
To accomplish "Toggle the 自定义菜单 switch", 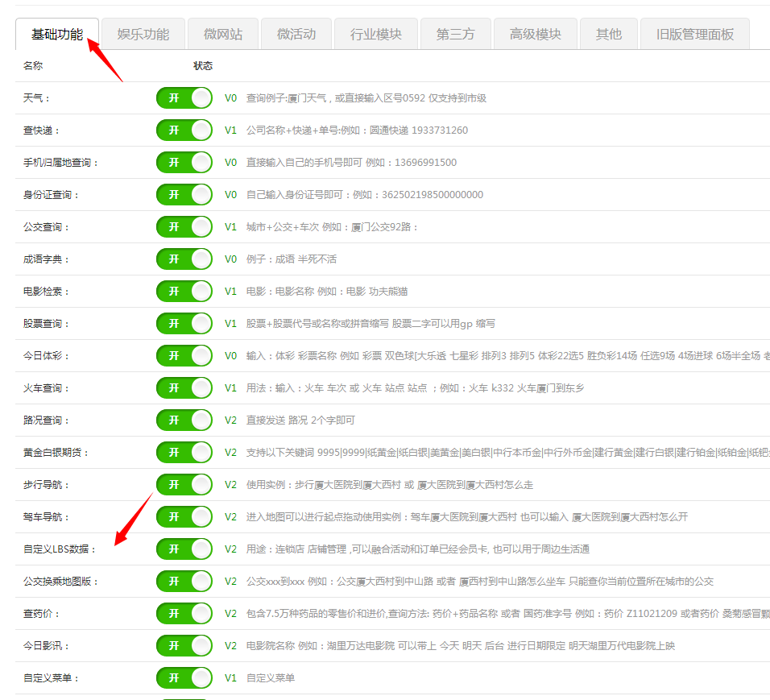I will point(184,678).
